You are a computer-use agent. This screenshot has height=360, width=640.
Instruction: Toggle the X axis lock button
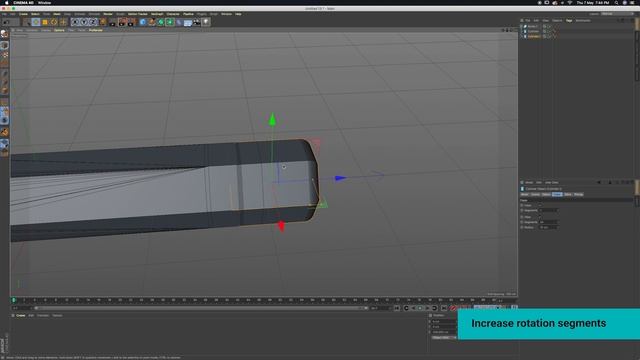point(75,22)
